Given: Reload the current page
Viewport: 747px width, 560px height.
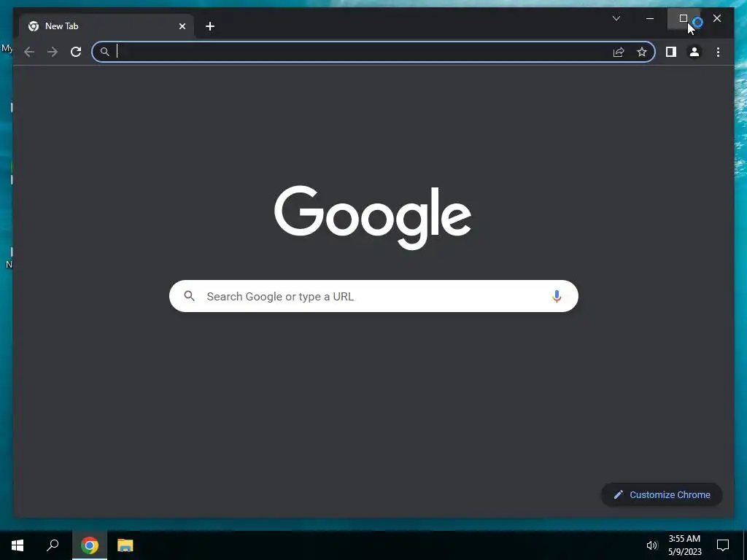Looking at the screenshot, I should [76, 52].
